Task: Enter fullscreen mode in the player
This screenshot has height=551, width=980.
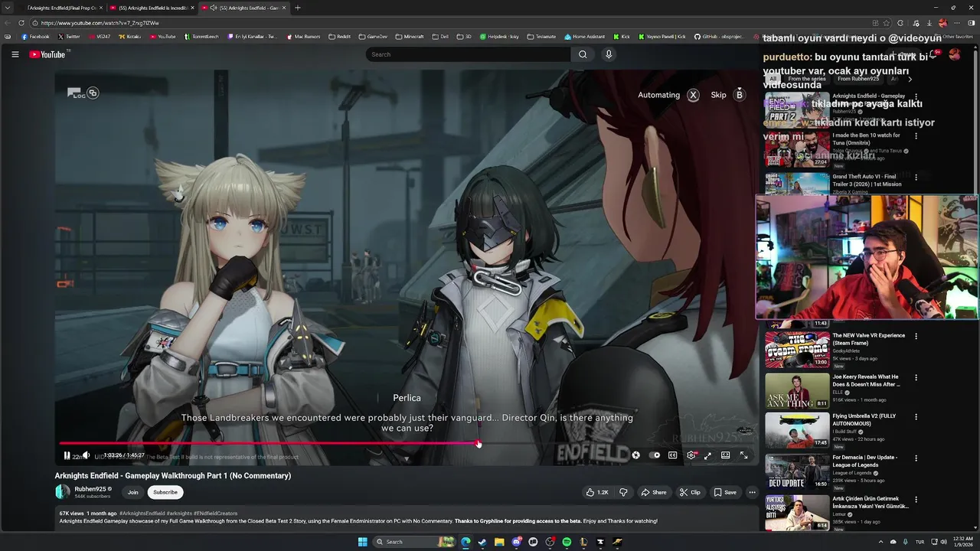Action: (743, 455)
